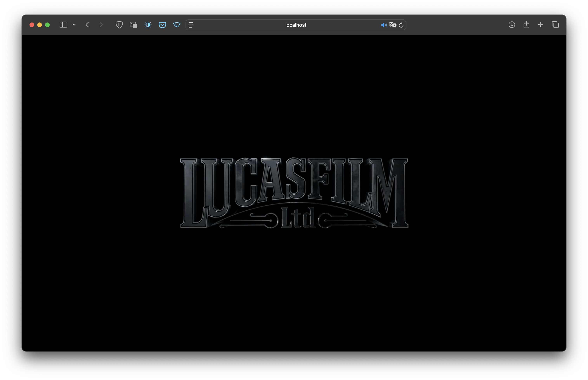Click the forward navigation arrow
This screenshot has width=588, height=380.
pos(101,25)
